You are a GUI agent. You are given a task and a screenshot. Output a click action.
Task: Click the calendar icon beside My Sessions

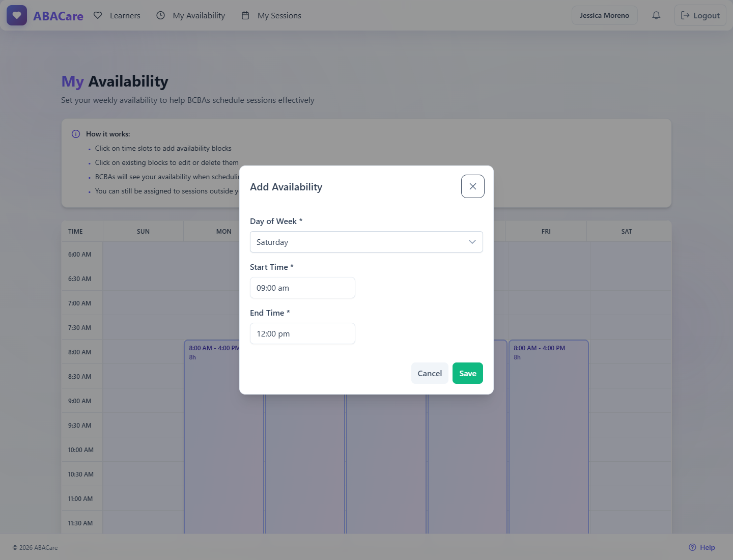pyautogui.click(x=245, y=15)
